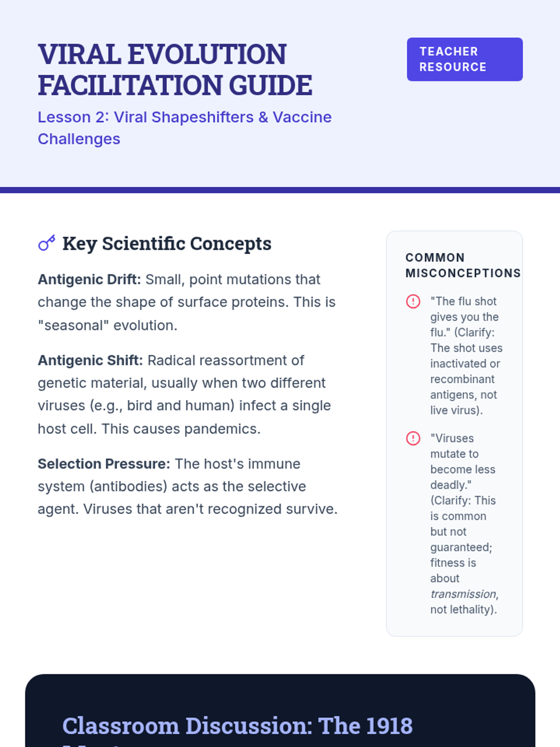Click the Antigenic Drift term
The height and width of the screenshot is (747, 560).
point(89,280)
